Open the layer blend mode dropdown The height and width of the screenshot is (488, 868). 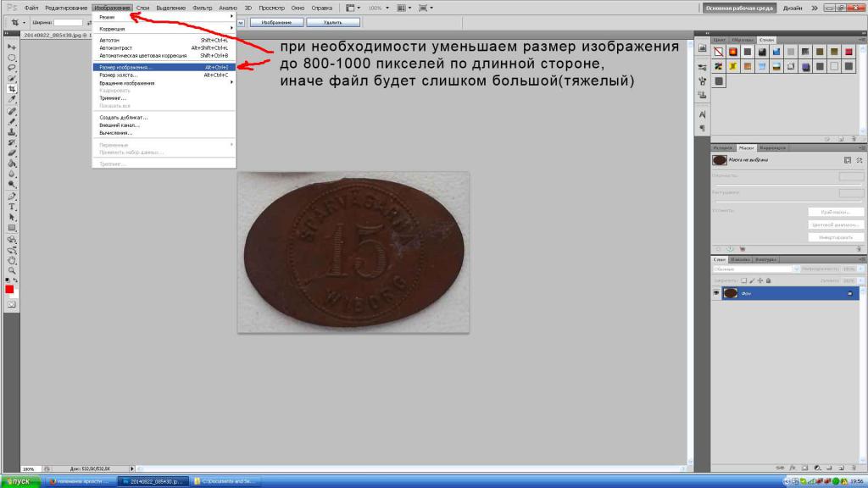[x=756, y=269]
